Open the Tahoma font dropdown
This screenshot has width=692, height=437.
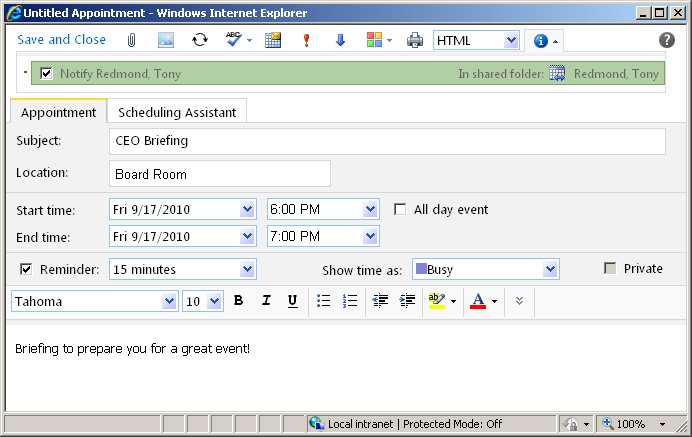(x=169, y=301)
